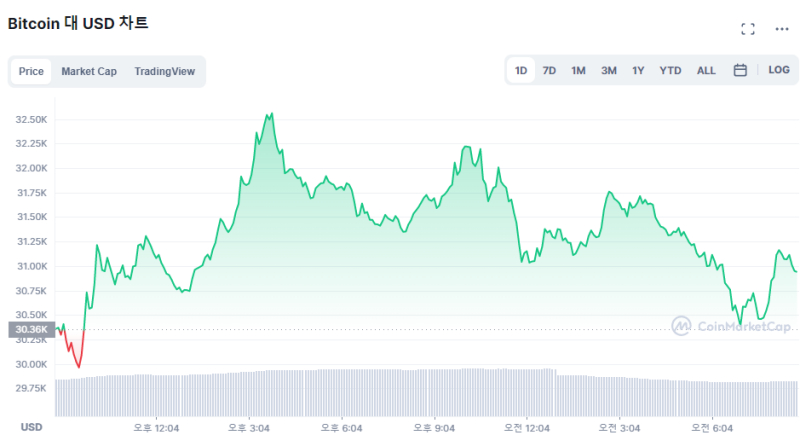
Task: Open the calendar date range picker
Action: coord(740,70)
